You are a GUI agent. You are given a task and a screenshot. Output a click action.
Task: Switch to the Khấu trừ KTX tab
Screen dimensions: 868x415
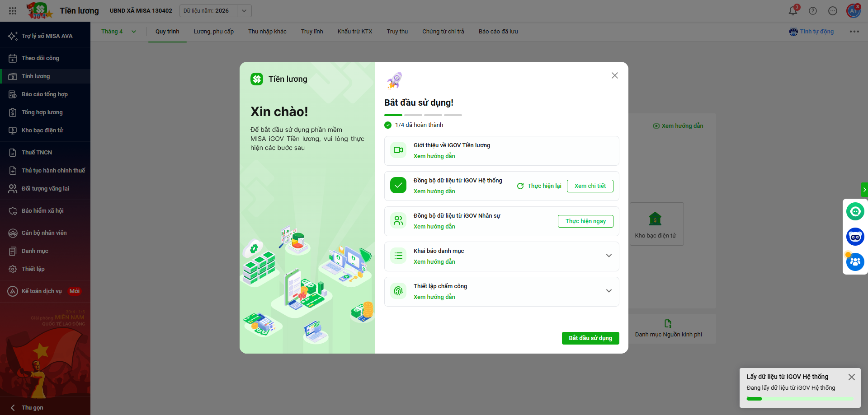click(355, 32)
